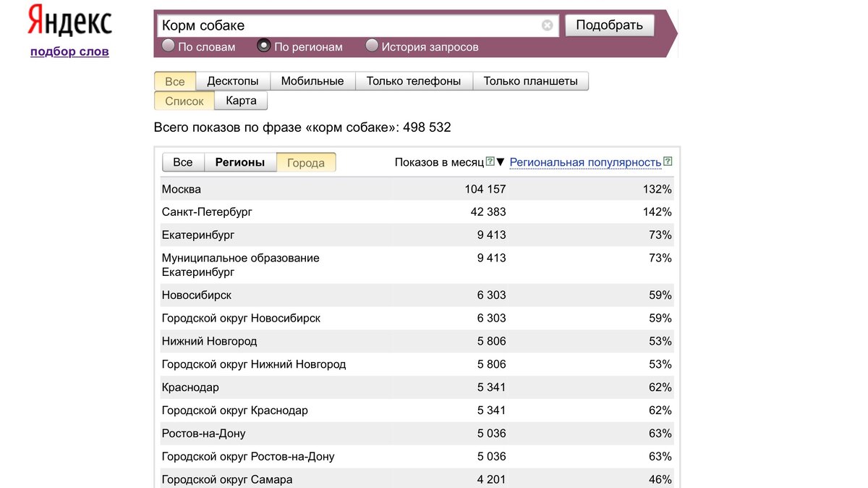Switch to the Только планшеты tab
Image resolution: width=868 pixels, height=488 pixels.
(531, 81)
